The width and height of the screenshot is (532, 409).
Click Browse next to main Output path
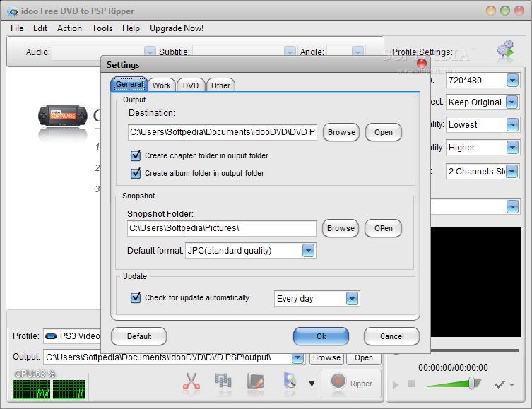click(x=326, y=358)
